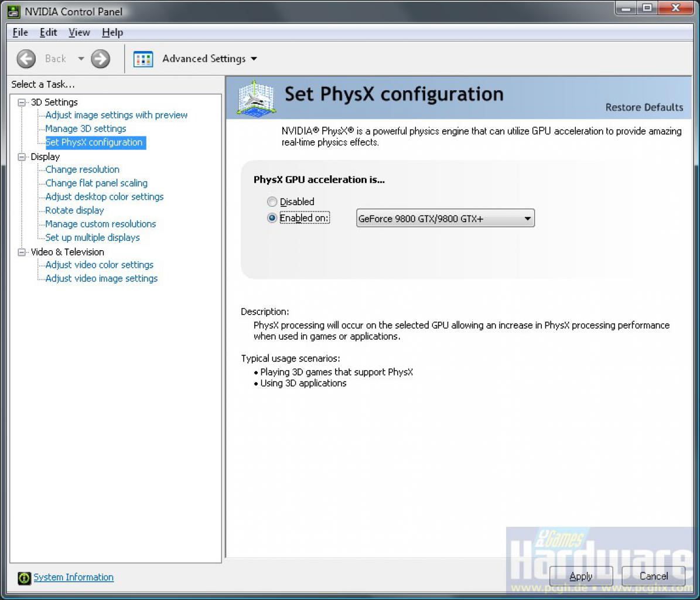Click the 3D Settings category label
Screen dimensions: 700x600
pyautogui.click(x=54, y=102)
